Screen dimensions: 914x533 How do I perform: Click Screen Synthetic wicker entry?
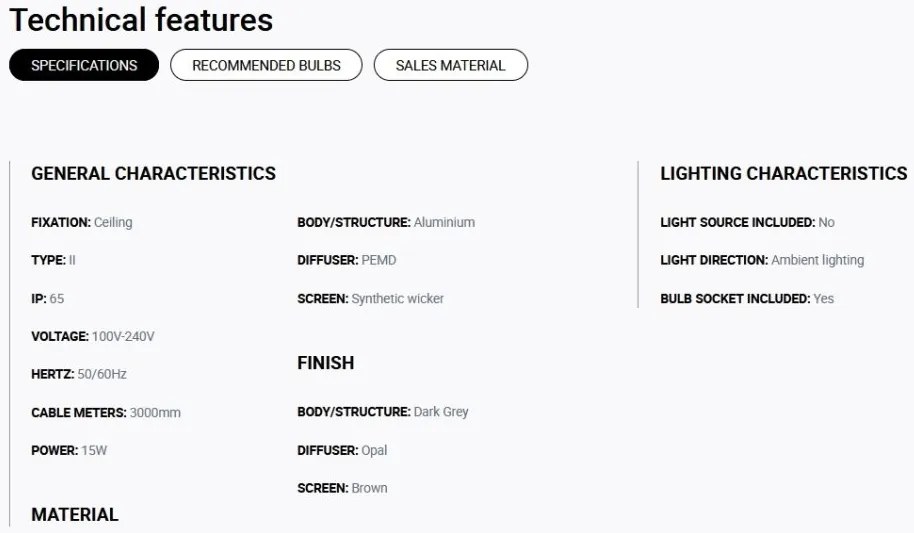[x=370, y=298]
